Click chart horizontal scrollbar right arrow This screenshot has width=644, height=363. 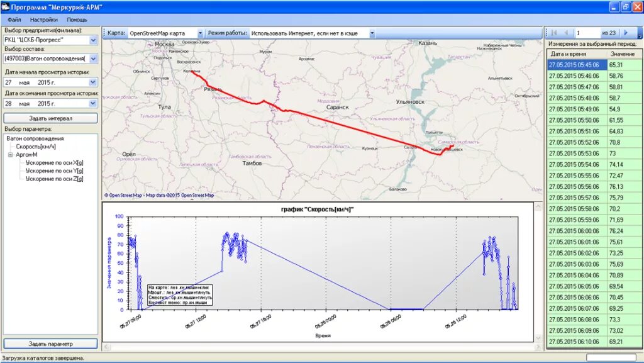[538, 347]
